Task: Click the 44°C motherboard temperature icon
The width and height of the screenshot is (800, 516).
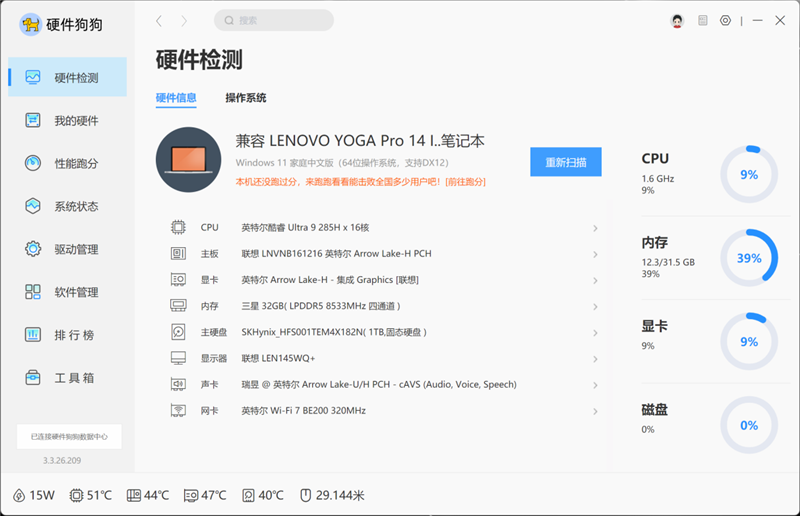Action: 134,496
